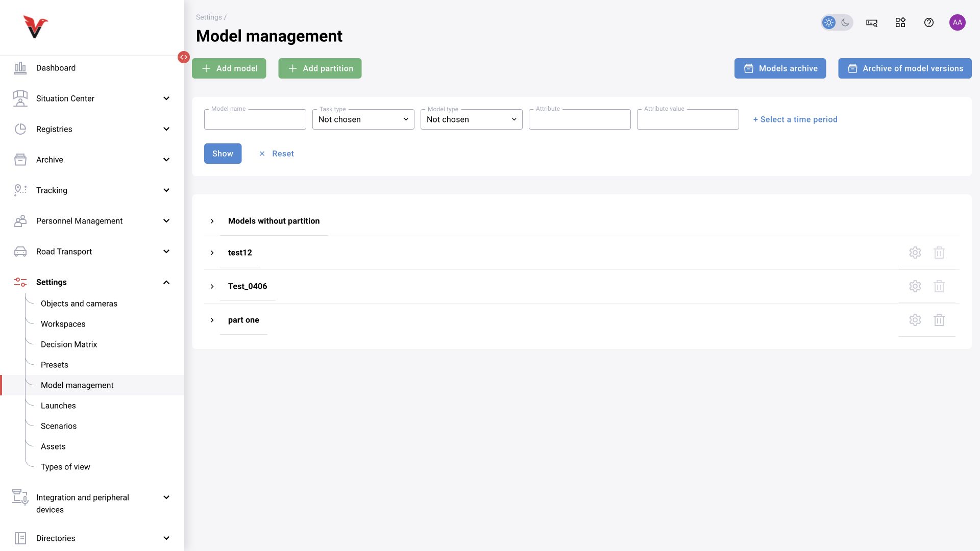Expand the Situation Center menu chevron
980x551 pixels.
point(166,98)
